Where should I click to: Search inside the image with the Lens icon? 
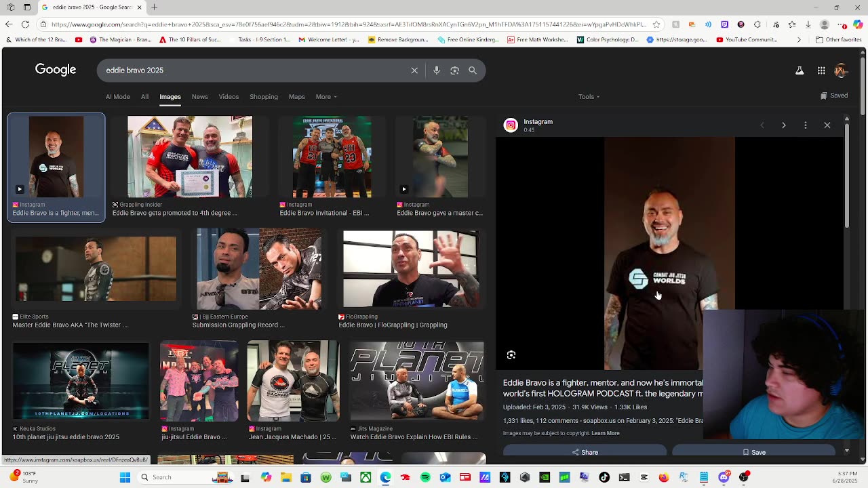click(511, 355)
